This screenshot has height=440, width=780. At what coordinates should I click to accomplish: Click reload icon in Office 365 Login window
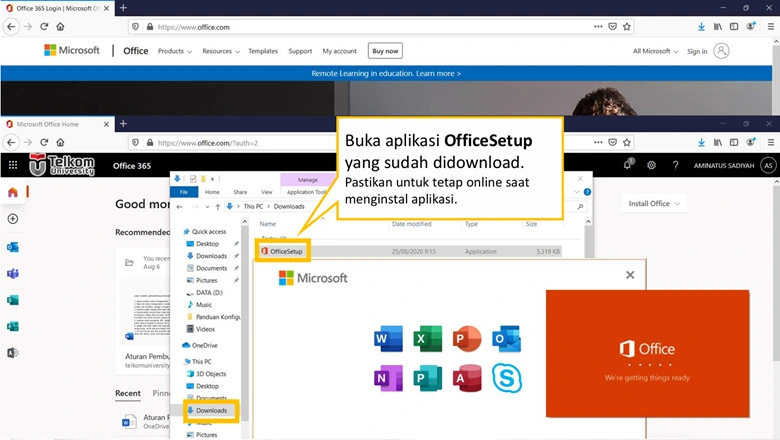tap(44, 27)
